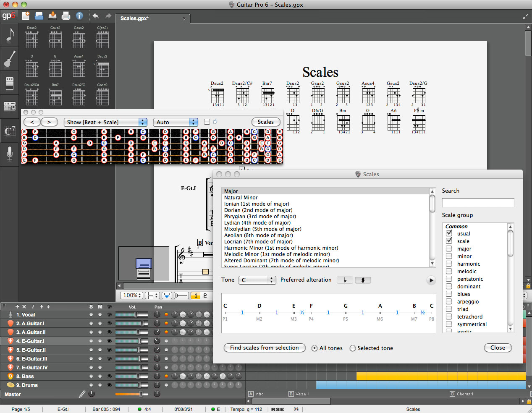This screenshot has width=532, height=413.
Task: Open the Chords panel in the sidebar
Action: tap(9, 131)
